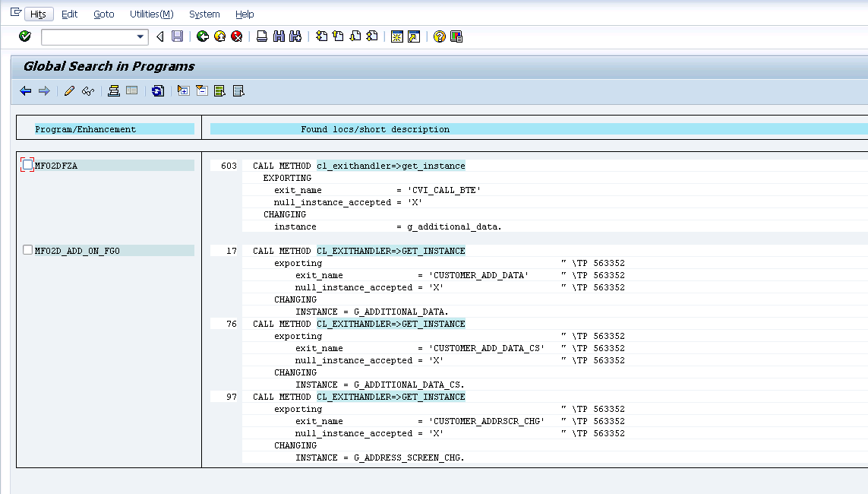The width and height of the screenshot is (868, 494).
Task: Expand all hits with the plus icon
Action: coord(182,90)
